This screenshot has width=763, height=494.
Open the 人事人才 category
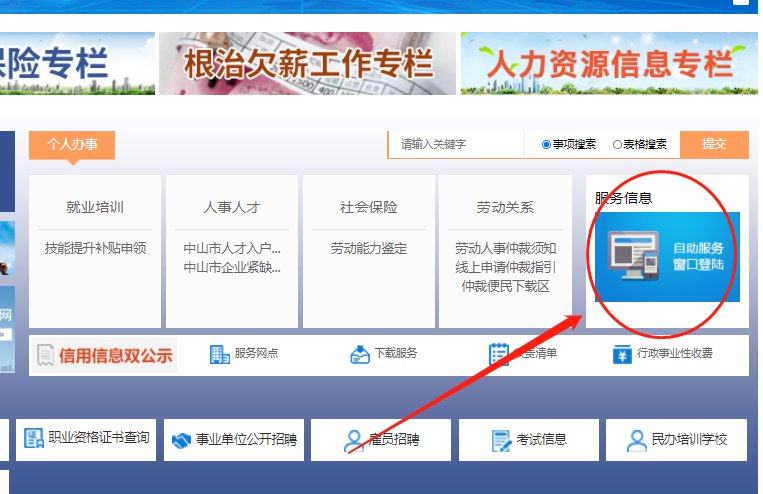[232, 207]
